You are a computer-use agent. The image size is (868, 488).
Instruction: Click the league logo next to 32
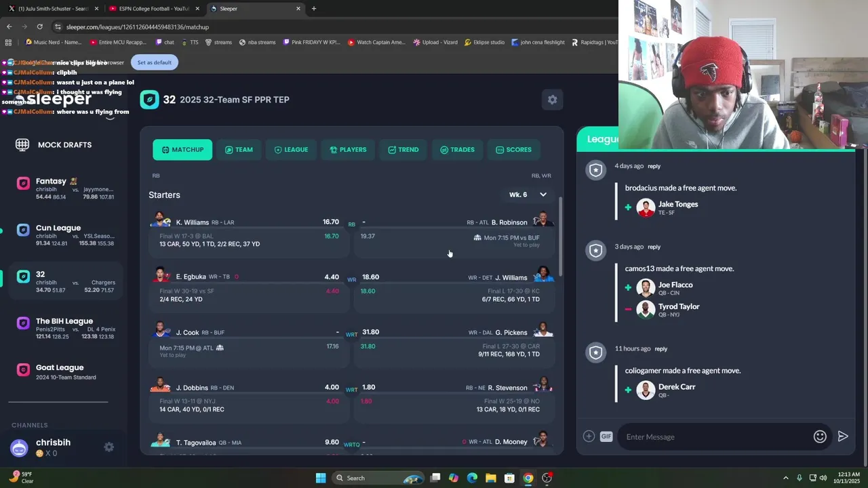click(149, 100)
